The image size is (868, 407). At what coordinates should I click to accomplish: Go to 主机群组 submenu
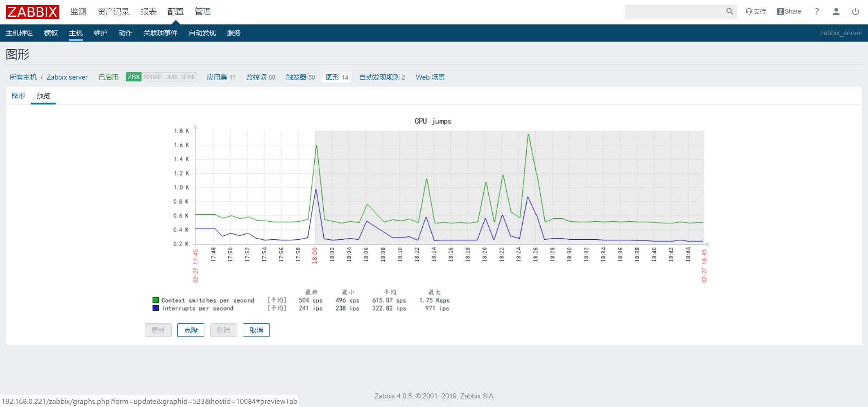pyautogui.click(x=19, y=33)
